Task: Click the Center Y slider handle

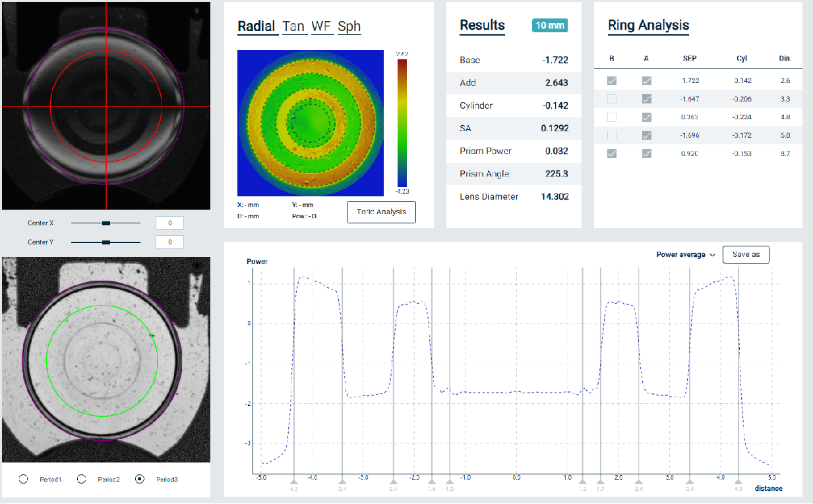Action: pyautogui.click(x=106, y=242)
